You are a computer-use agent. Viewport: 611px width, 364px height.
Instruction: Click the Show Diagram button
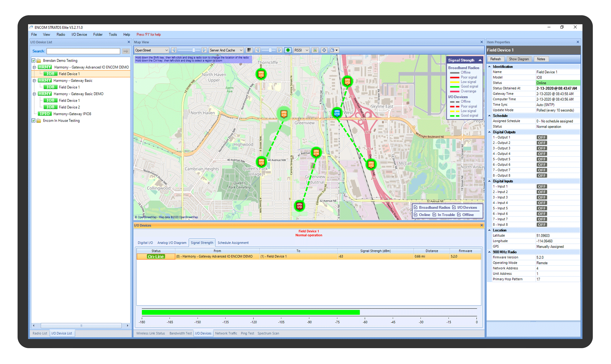coord(519,59)
